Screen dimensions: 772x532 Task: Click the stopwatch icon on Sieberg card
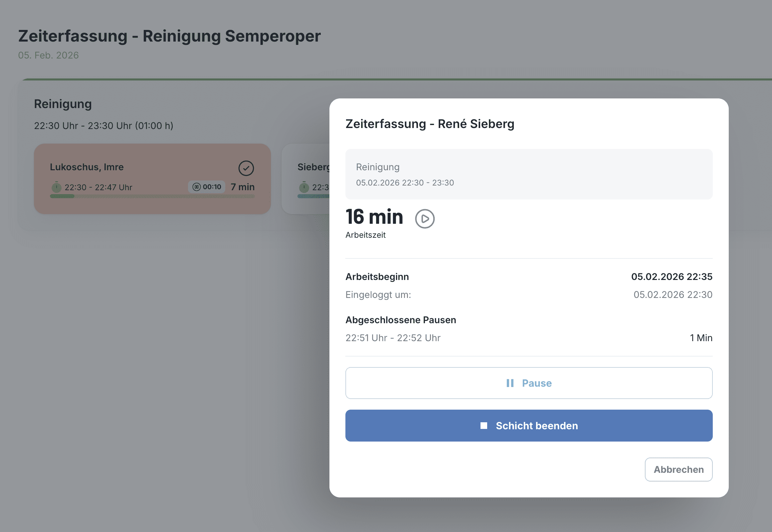pos(304,187)
